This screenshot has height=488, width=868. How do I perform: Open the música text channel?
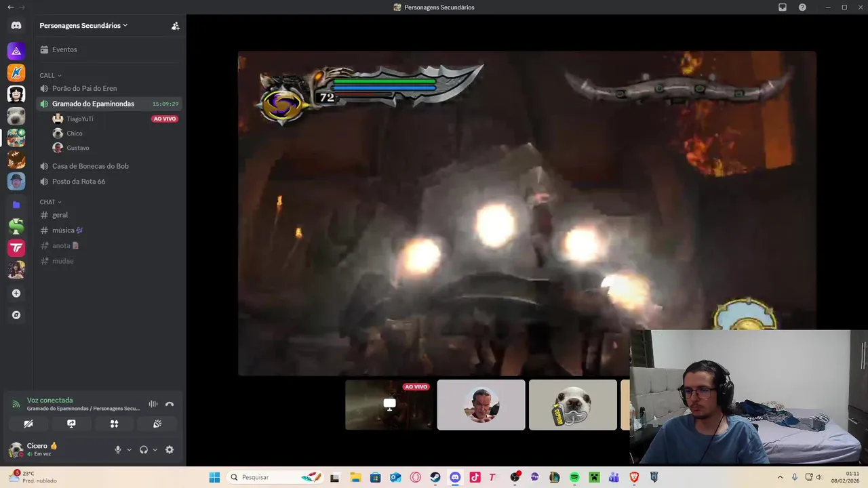click(109, 230)
